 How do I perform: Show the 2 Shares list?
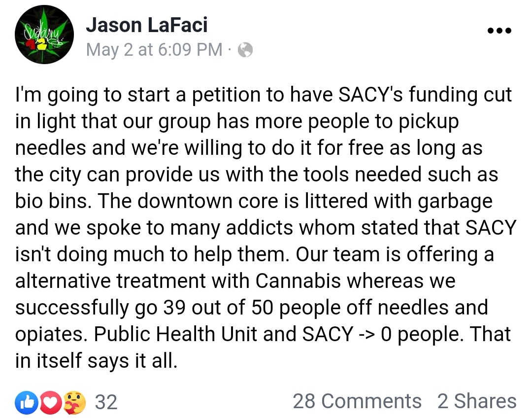click(476, 402)
